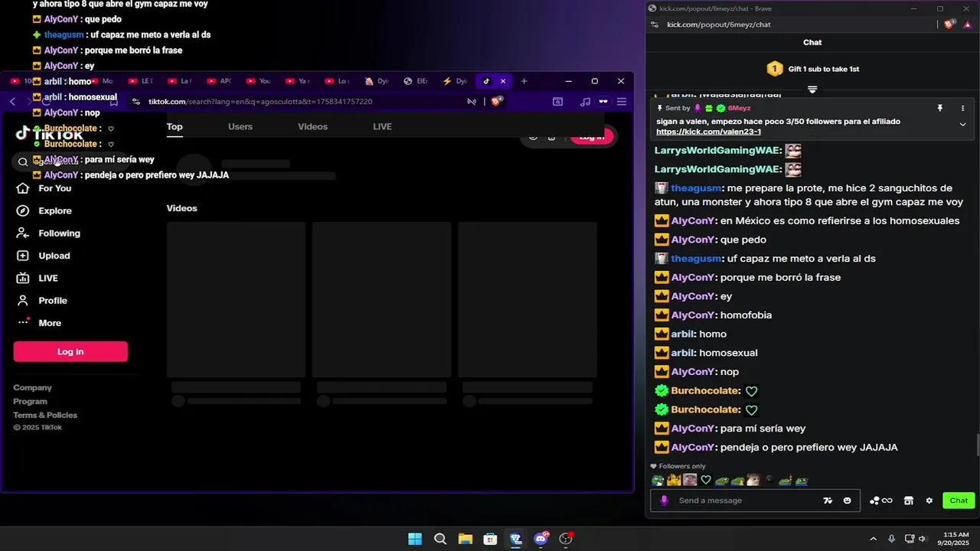The width and height of the screenshot is (980, 551).
Task: Select the Top tab in TikTok search
Action: coord(175,127)
